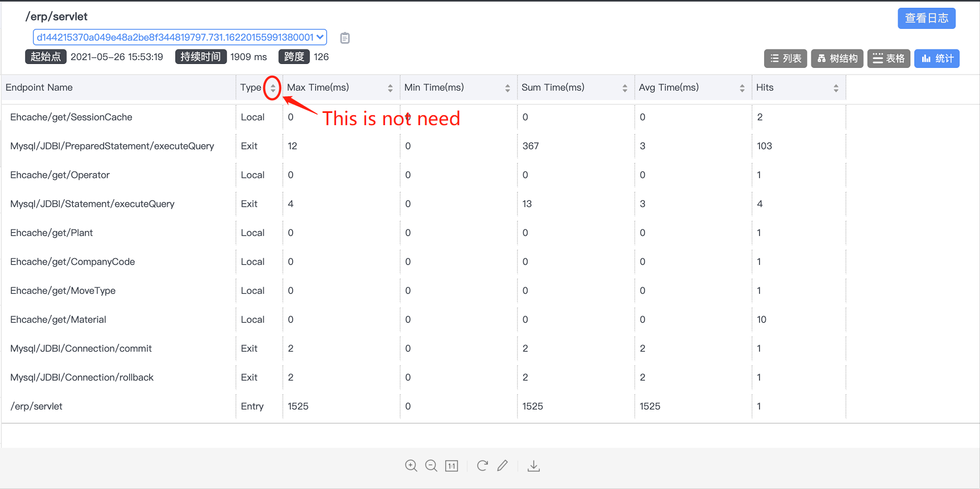Click the Entry type cell
This screenshot has width=980, height=489.
click(x=252, y=406)
